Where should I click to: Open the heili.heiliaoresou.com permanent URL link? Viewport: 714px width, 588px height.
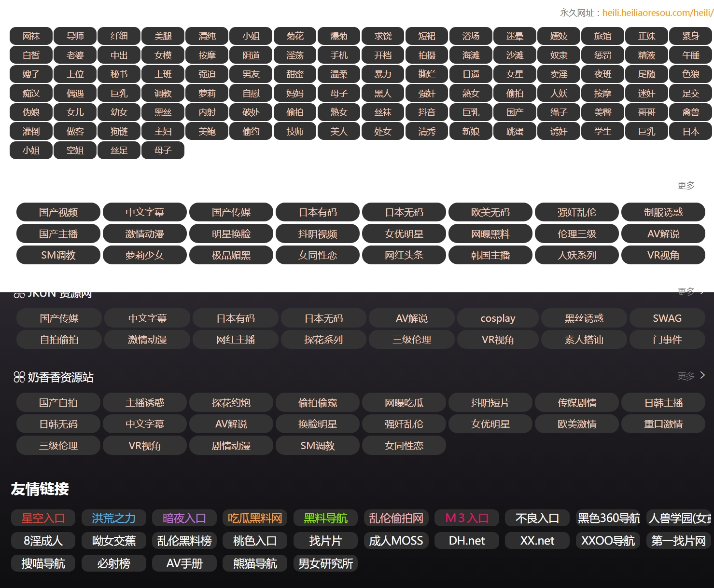tap(657, 13)
